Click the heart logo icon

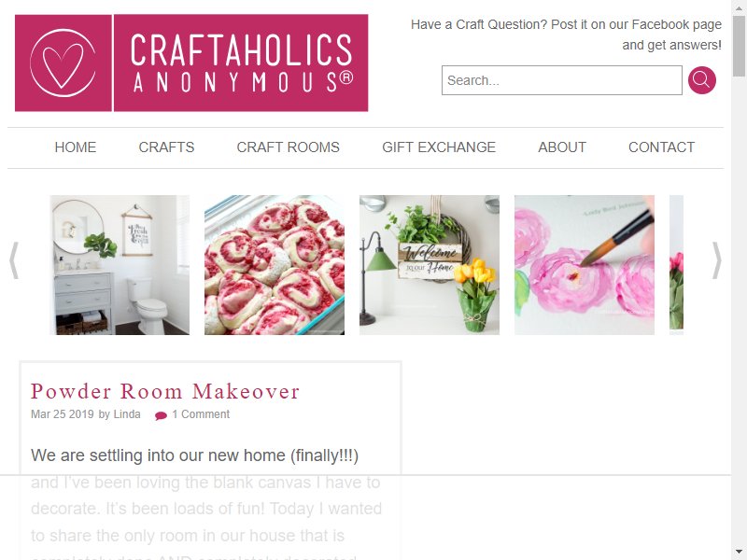63,63
